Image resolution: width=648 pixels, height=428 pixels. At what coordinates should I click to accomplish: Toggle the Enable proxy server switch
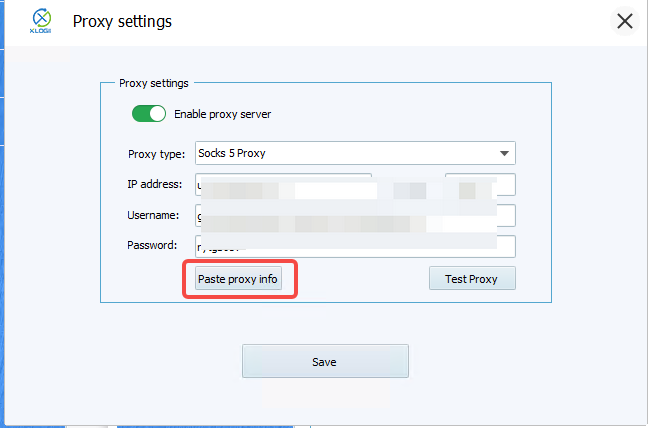click(149, 114)
